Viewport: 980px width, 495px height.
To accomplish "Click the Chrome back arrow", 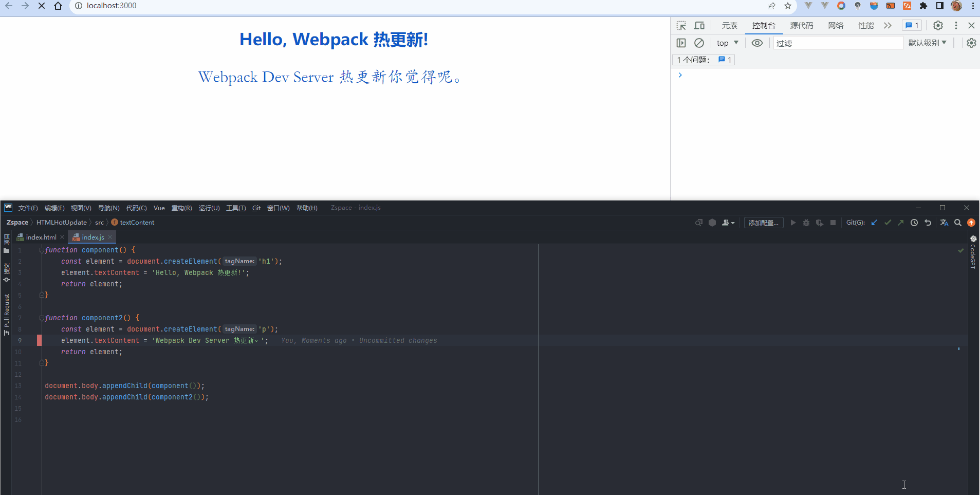I will point(9,6).
